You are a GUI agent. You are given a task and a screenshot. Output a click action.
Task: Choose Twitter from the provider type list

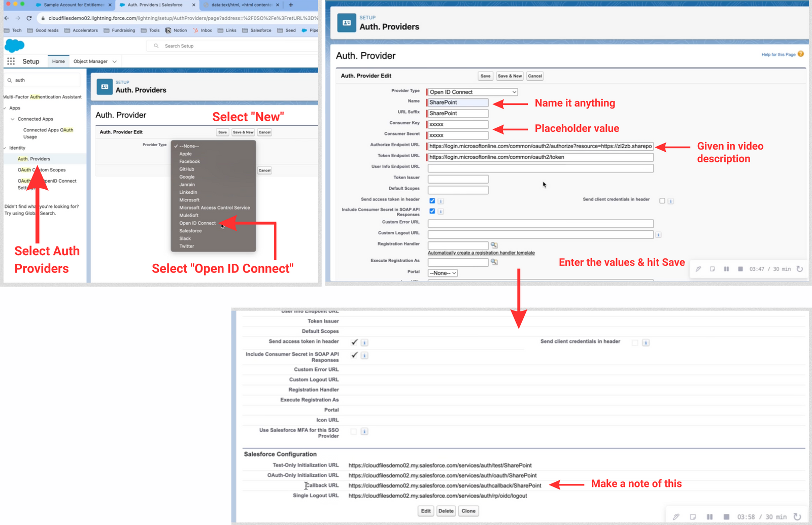pos(187,246)
